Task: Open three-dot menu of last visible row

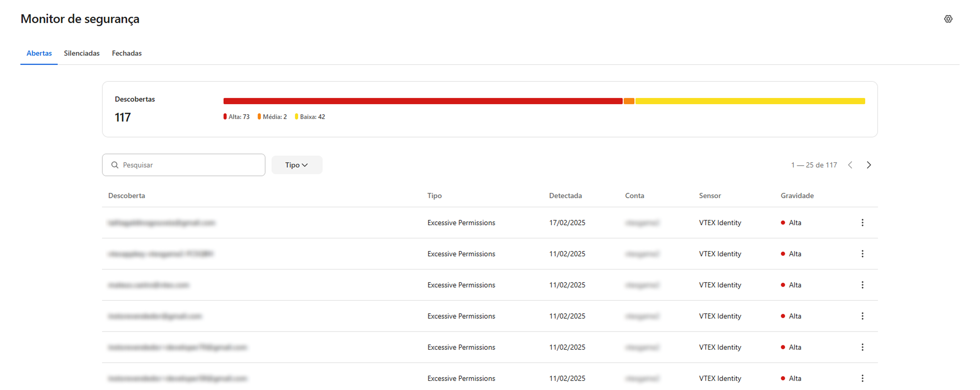Action: tap(862, 378)
